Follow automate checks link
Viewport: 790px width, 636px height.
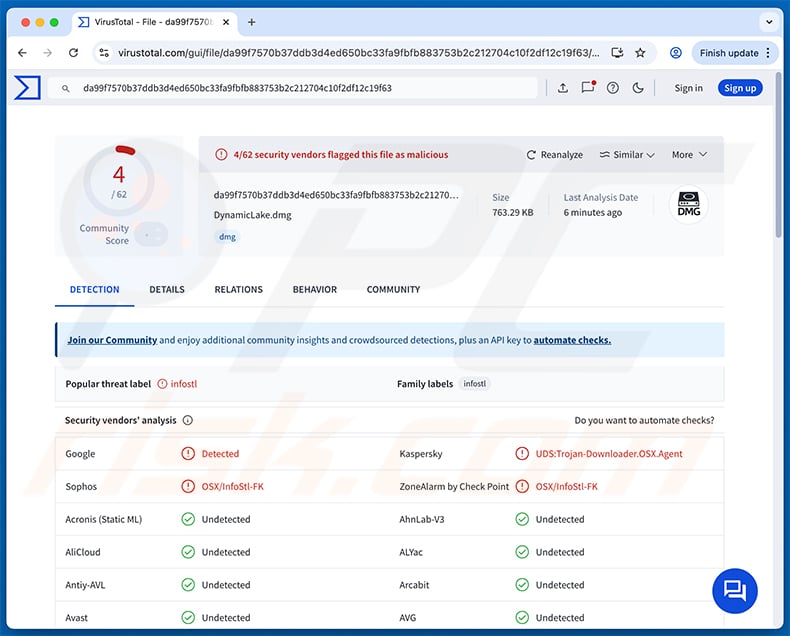click(572, 340)
